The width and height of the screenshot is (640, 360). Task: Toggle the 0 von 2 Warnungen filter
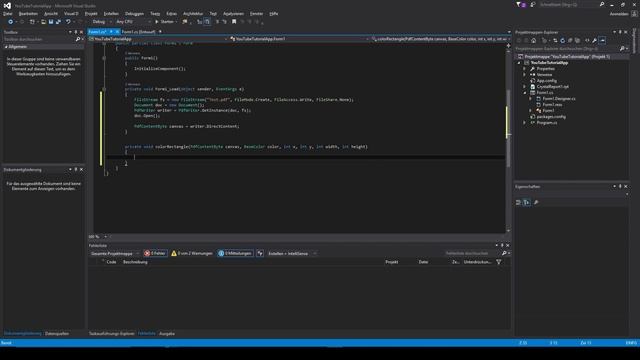click(192, 253)
